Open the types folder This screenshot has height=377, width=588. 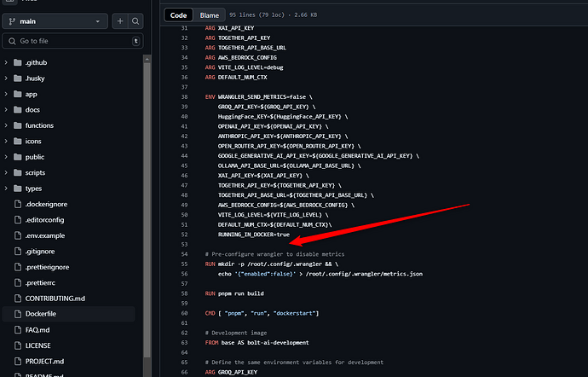pyautogui.click(x=33, y=188)
